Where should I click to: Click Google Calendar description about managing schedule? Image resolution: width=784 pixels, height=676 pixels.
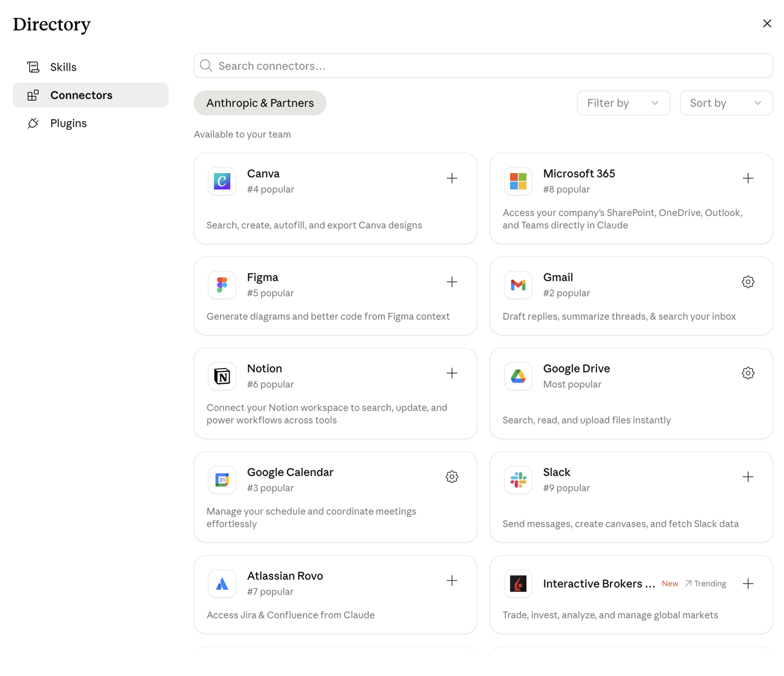pyautogui.click(x=311, y=518)
